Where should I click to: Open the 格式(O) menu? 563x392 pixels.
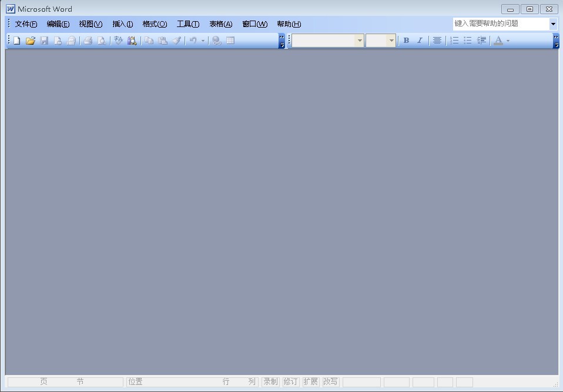pos(155,24)
